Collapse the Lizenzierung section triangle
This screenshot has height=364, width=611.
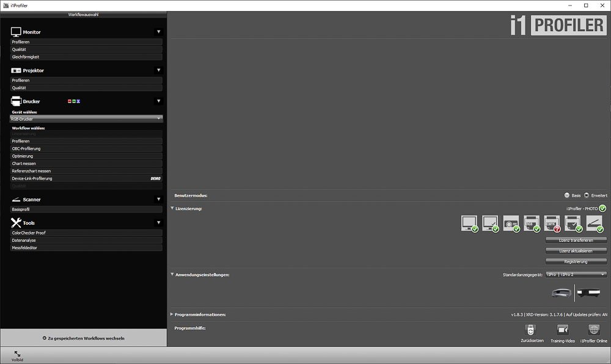tap(172, 208)
